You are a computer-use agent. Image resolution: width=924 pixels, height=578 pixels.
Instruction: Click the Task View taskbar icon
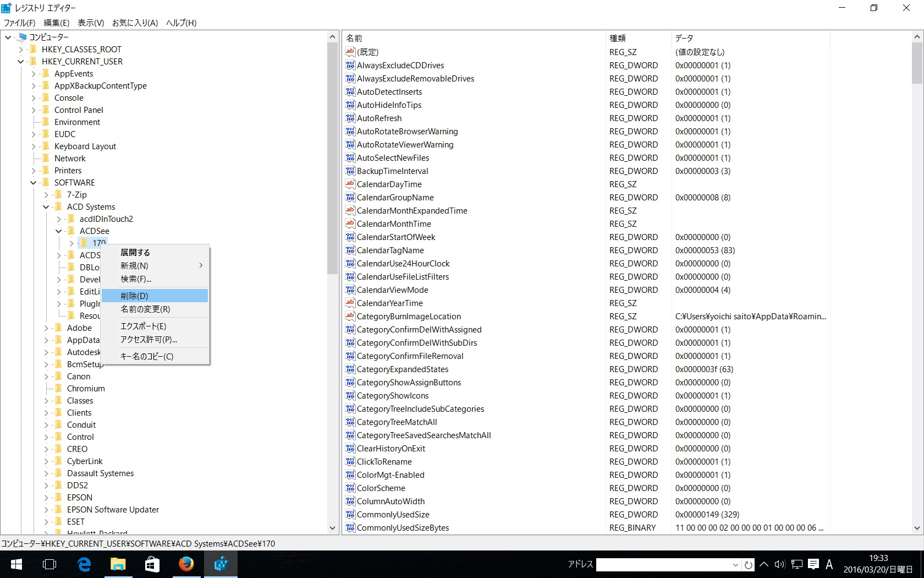pos(50,564)
